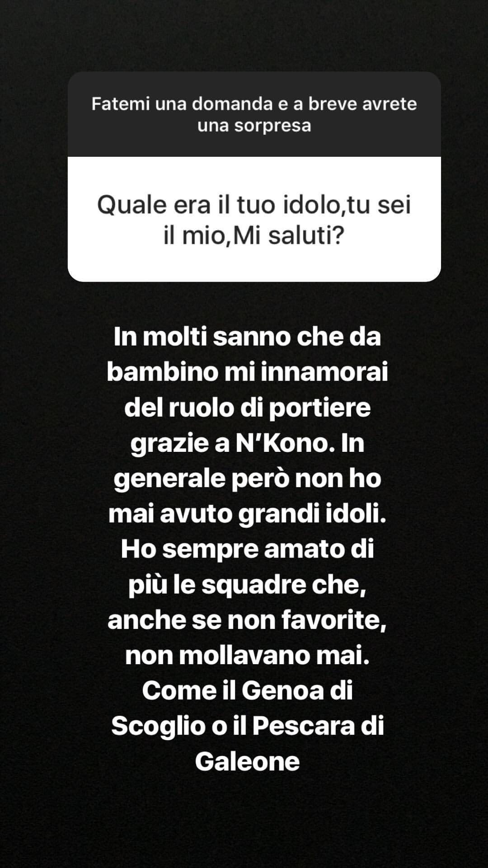Click the line 'Ho sempre amato di'
This screenshot has height=868, width=488.
247,549
